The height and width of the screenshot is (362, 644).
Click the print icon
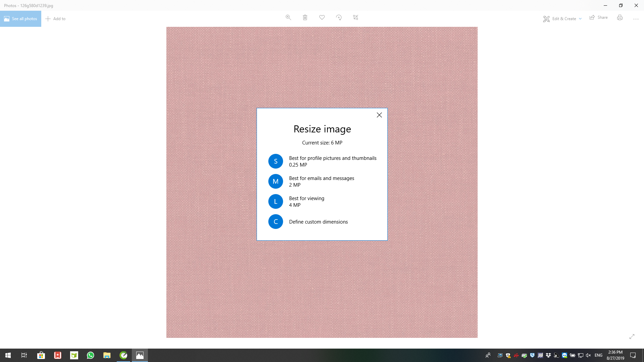point(620,18)
